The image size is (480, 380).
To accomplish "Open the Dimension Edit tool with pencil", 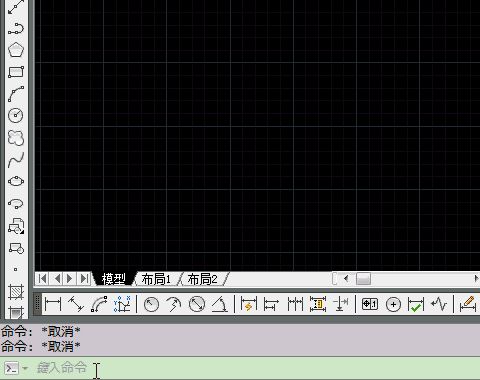I will pyautogui.click(x=468, y=304).
